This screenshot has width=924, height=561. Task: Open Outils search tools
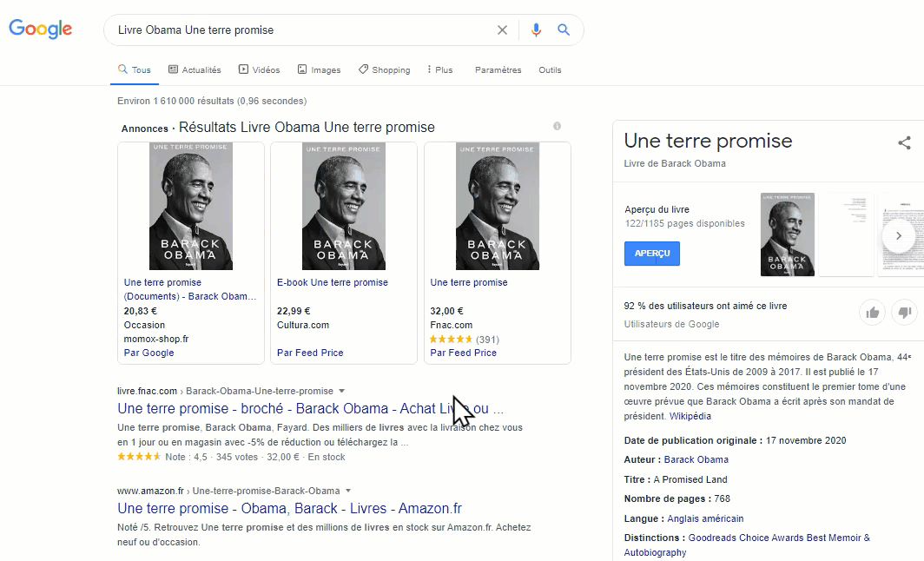pos(550,69)
